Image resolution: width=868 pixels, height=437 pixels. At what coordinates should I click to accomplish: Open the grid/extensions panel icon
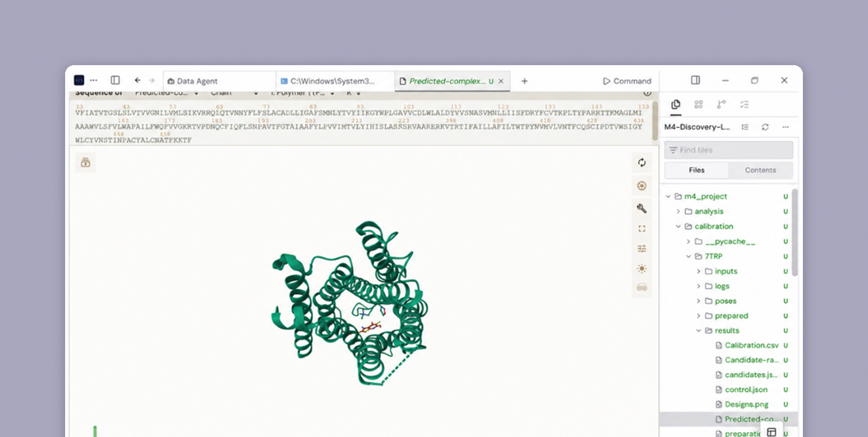699,104
